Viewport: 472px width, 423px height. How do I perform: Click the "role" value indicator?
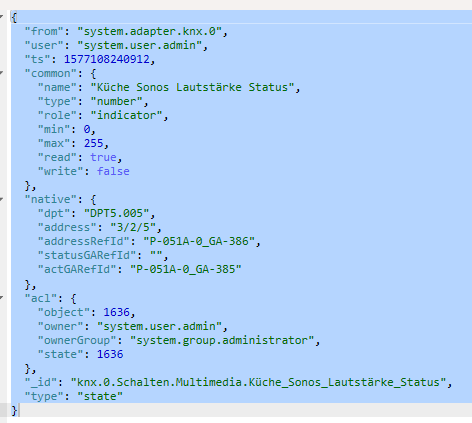(126, 115)
